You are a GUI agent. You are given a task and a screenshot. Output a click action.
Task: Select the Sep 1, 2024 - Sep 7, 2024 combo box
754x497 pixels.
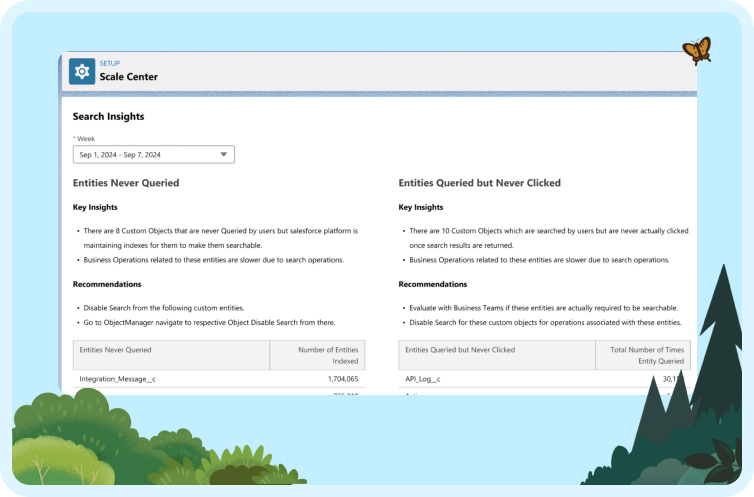(154, 154)
